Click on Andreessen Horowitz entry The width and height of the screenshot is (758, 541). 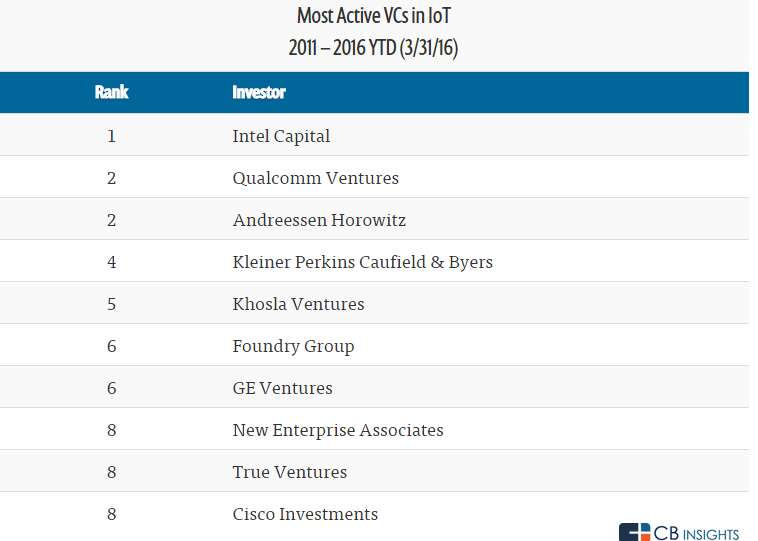(x=319, y=220)
